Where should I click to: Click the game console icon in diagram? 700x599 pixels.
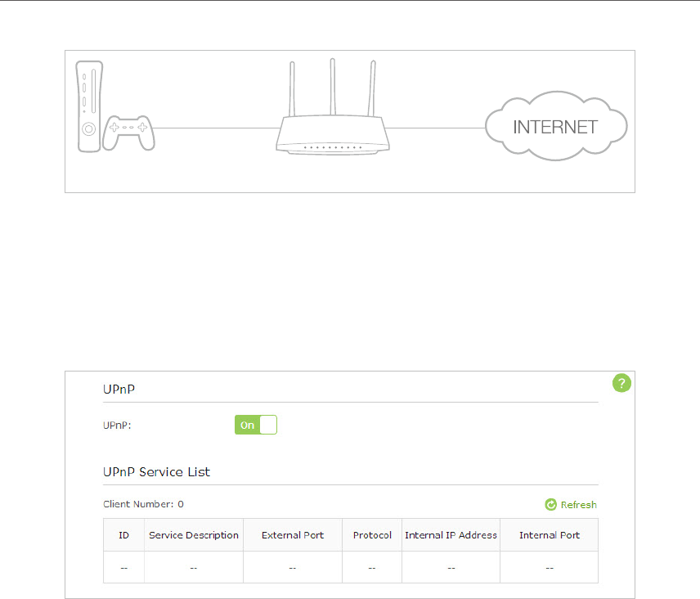[89, 106]
